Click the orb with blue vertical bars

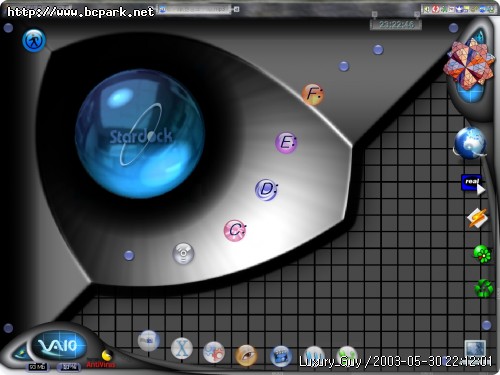313,355
